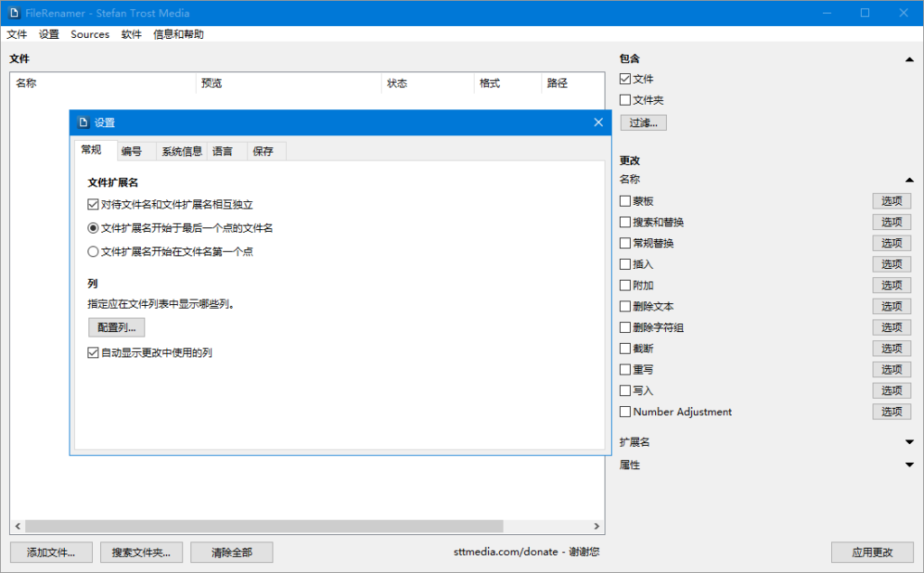This screenshot has width=924, height=573.
Task: Uncheck 自动显示更改中使用的列 in settings
Action: point(93,352)
